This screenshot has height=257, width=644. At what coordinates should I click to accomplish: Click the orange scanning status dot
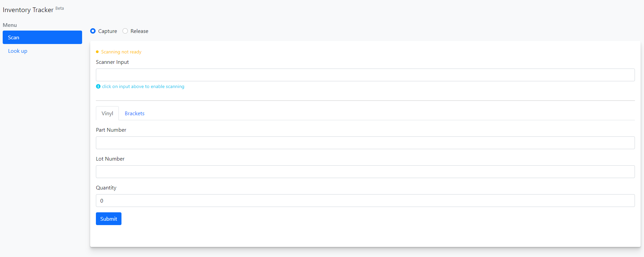click(97, 52)
